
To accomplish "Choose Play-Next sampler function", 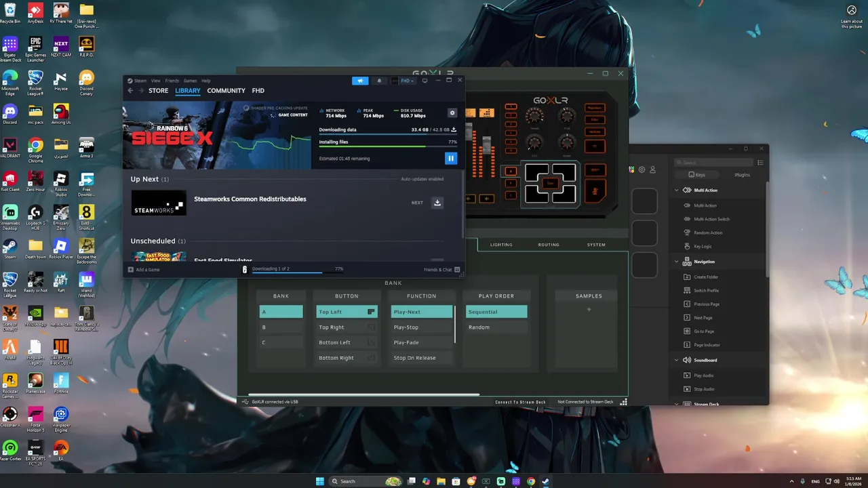I will click(422, 312).
